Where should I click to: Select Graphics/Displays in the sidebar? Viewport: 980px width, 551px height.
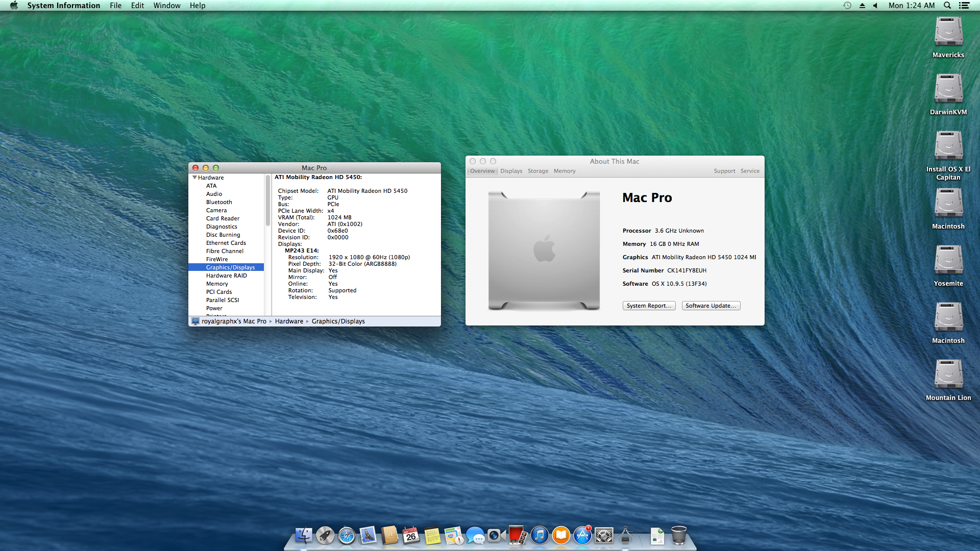230,267
